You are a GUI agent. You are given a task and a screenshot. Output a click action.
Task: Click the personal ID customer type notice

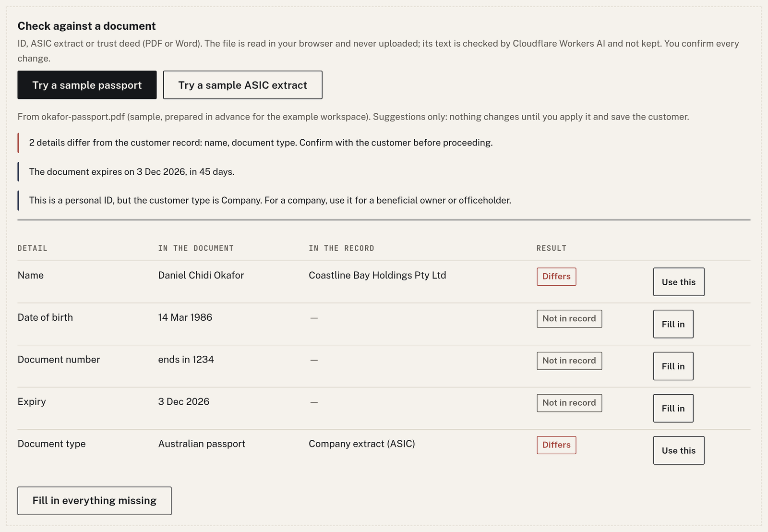(270, 200)
